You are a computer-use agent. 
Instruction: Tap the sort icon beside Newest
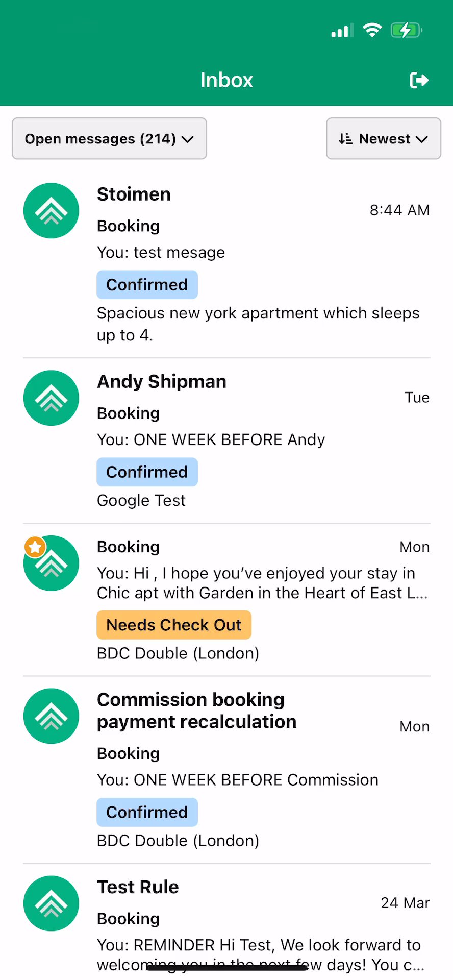click(345, 139)
